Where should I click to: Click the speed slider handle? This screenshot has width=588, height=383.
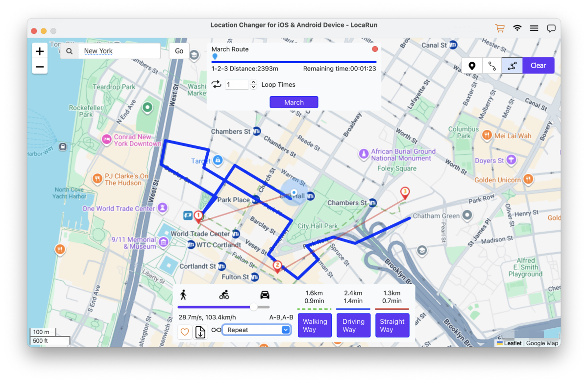[254, 307]
